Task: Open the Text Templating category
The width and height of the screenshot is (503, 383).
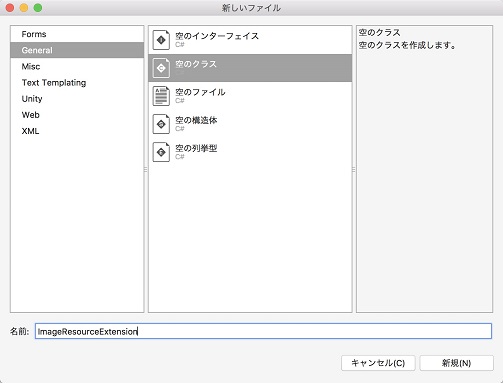Action: click(77, 82)
